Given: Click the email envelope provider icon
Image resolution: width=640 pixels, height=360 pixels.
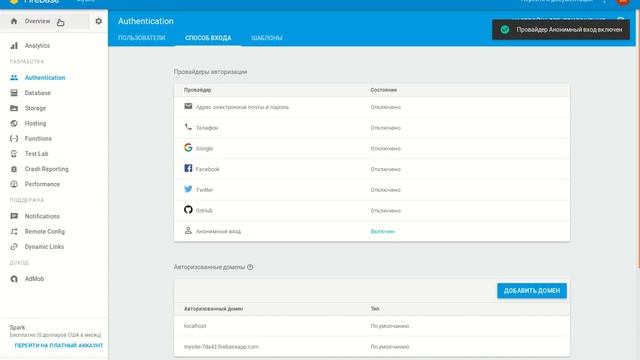Looking at the screenshot, I should 188,106.
